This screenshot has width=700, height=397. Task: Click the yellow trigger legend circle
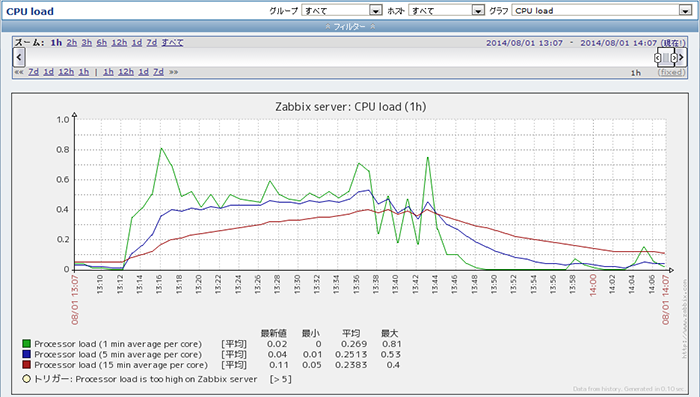point(27,379)
